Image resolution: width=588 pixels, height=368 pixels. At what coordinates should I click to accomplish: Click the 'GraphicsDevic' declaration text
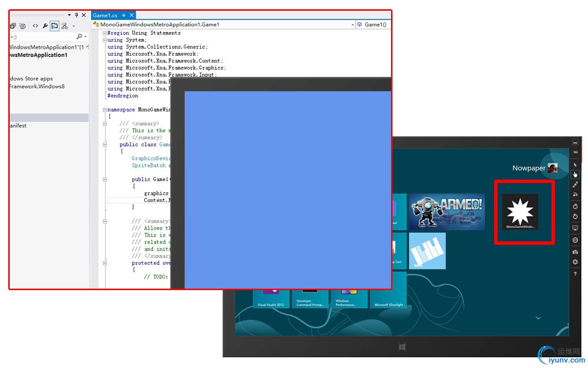pyautogui.click(x=151, y=158)
